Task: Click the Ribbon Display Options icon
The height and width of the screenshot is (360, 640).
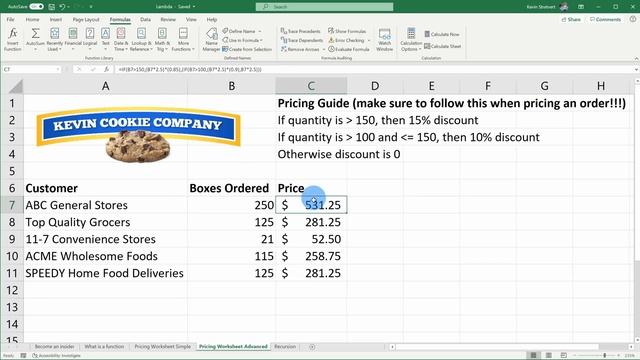Action: 581,7
